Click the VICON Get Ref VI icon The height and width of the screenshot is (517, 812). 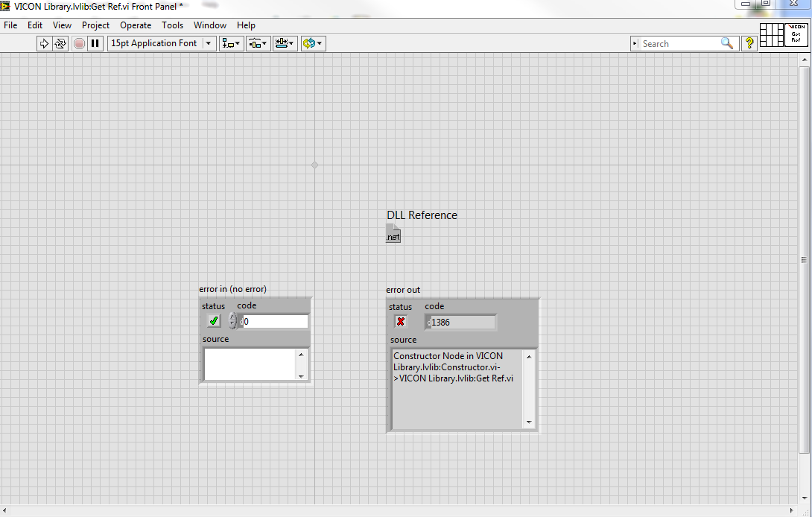pos(797,35)
